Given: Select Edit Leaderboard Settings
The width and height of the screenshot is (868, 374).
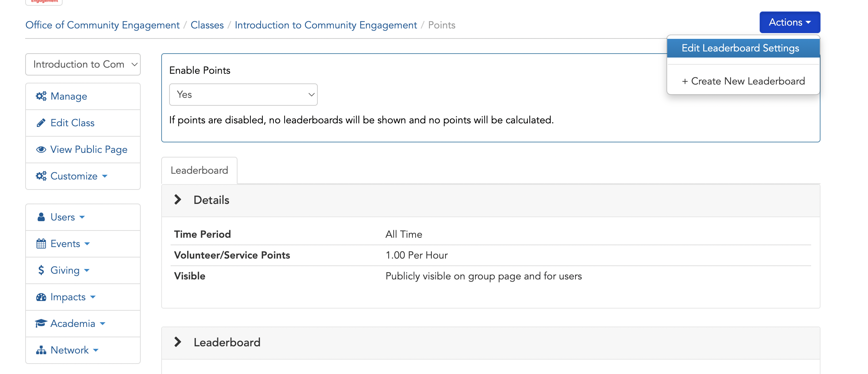Looking at the screenshot, I should [x=743, y=48].
